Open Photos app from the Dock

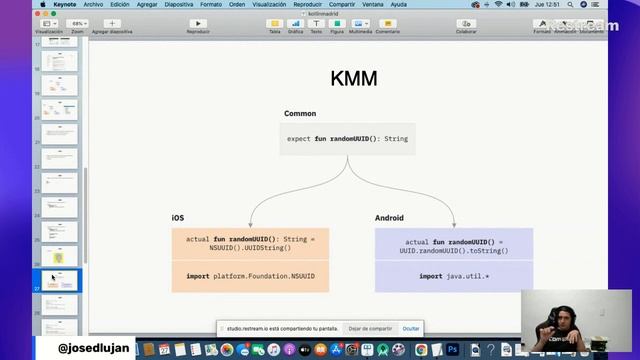pyautogui.click(x=227, y=350)
